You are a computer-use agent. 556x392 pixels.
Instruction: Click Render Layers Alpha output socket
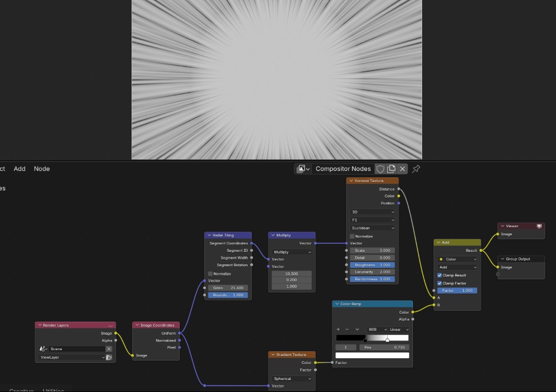116,340
